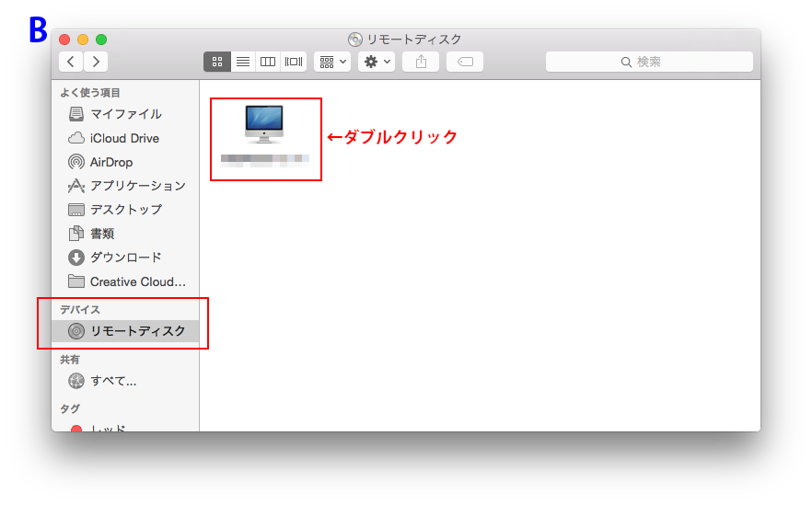Switch to list view
This screenshot has width=812, height=505.
(x=243, y=62)
